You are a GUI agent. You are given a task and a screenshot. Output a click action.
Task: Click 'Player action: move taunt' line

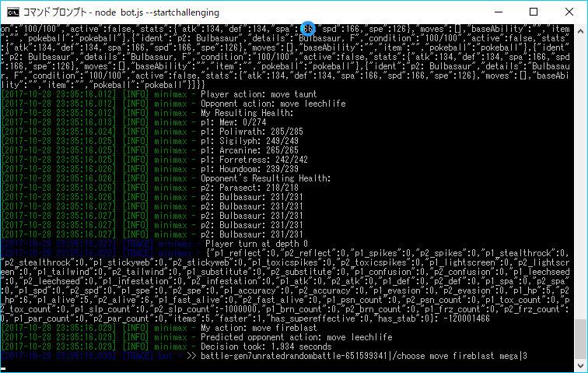[x=258, y=94]
